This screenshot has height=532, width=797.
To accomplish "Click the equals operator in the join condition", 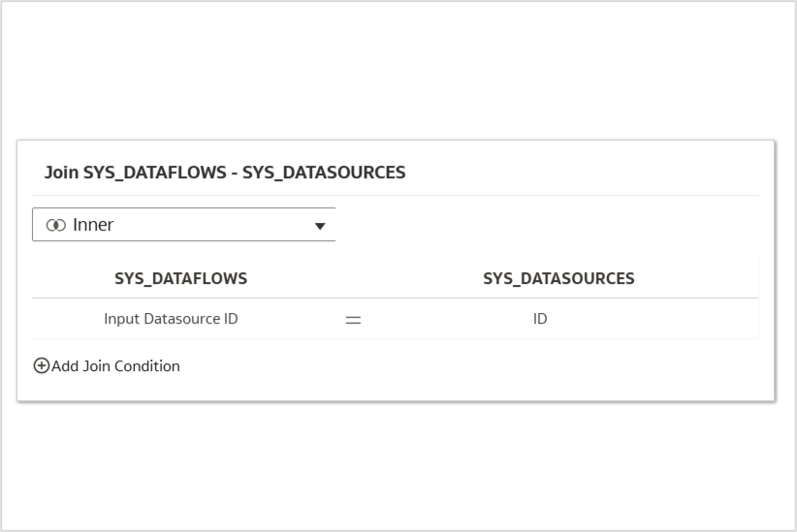I will [x=353, y=320].
